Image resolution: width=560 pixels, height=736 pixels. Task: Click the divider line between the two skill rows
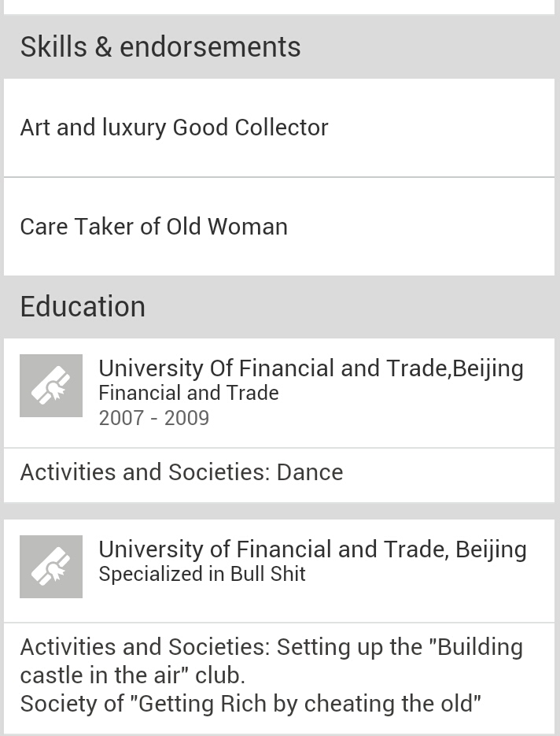pyautogui.click(x=279, y=177)
